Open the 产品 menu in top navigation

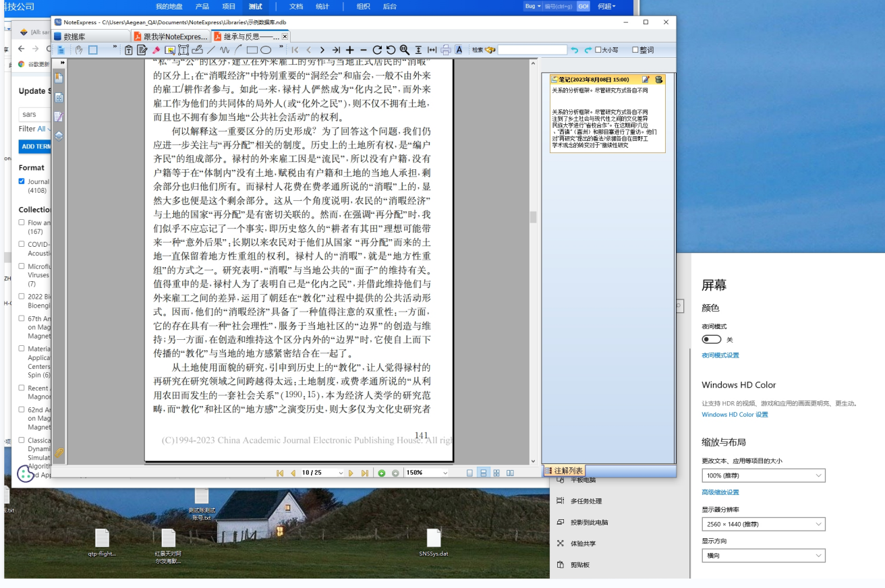202,6
